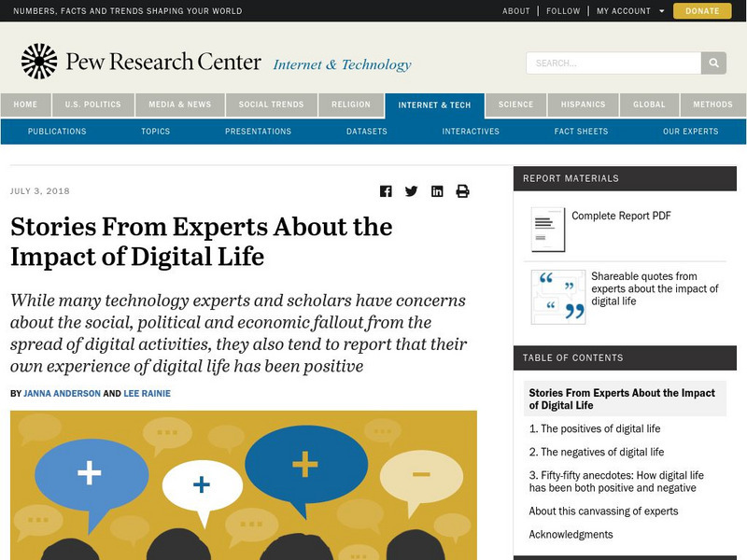Go to "1. The positives of digital life"
Viewport: 747px width, 560px height.
click(x=595, y=429)
